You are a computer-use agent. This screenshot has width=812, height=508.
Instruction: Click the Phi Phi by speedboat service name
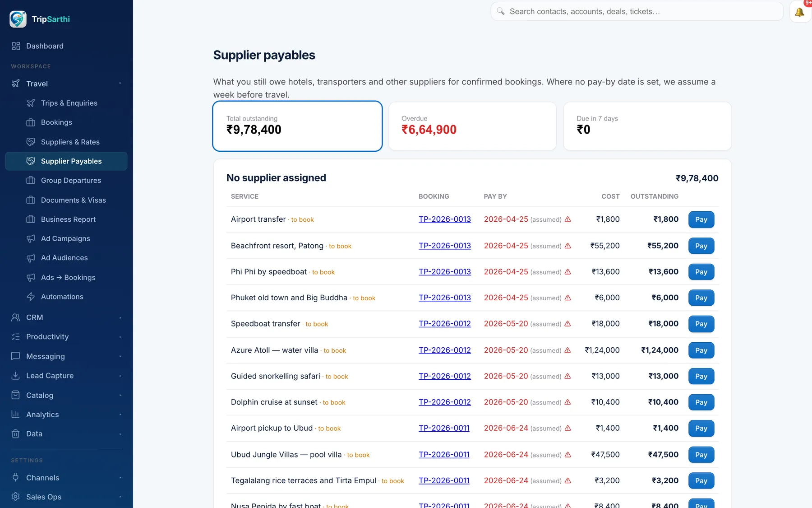[269, 272]
